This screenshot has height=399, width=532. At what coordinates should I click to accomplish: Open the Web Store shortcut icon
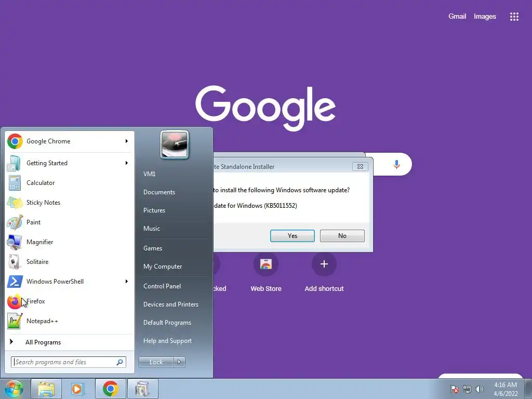pos(266,264)
